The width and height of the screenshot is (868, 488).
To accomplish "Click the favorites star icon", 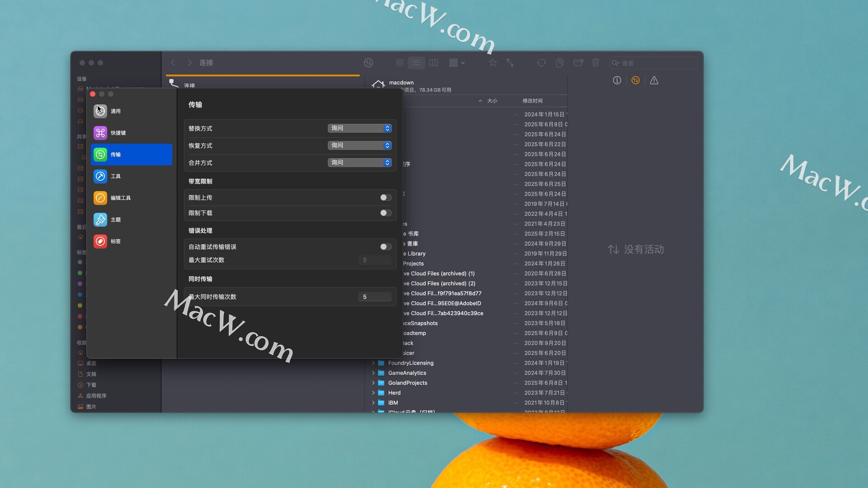I will coord(493,63).
